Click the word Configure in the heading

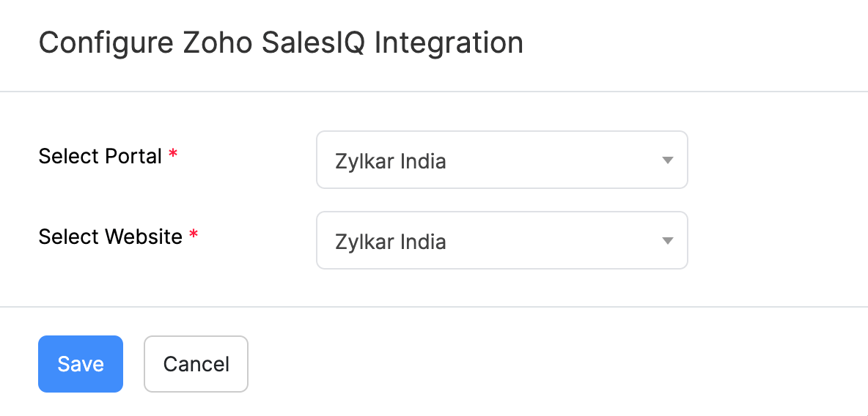tap(89, 42)
